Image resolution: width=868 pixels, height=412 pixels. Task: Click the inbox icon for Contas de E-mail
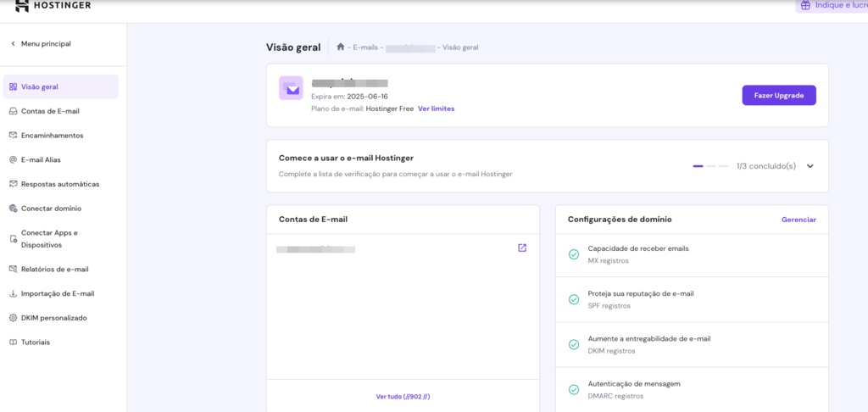14,111
